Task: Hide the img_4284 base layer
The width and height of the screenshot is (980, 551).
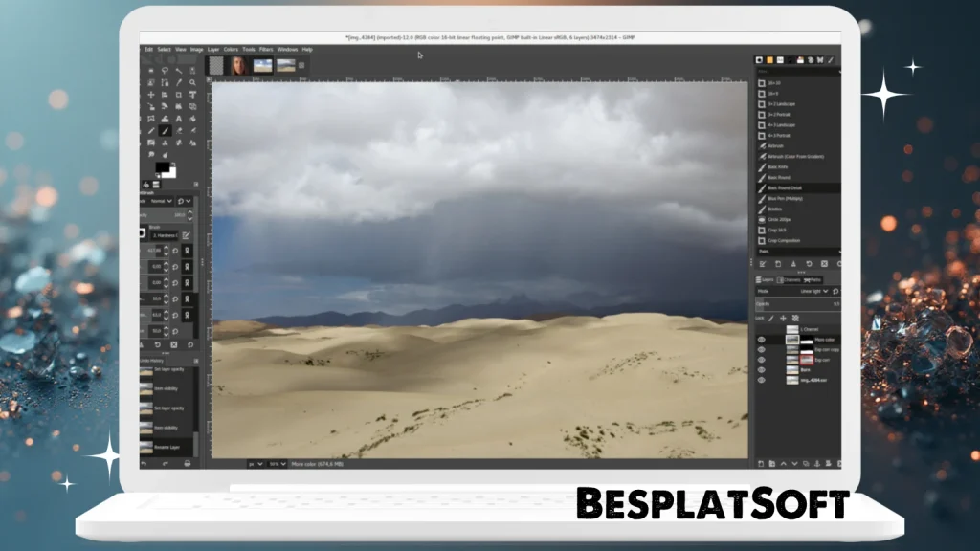Action: [x=762, y=378]
